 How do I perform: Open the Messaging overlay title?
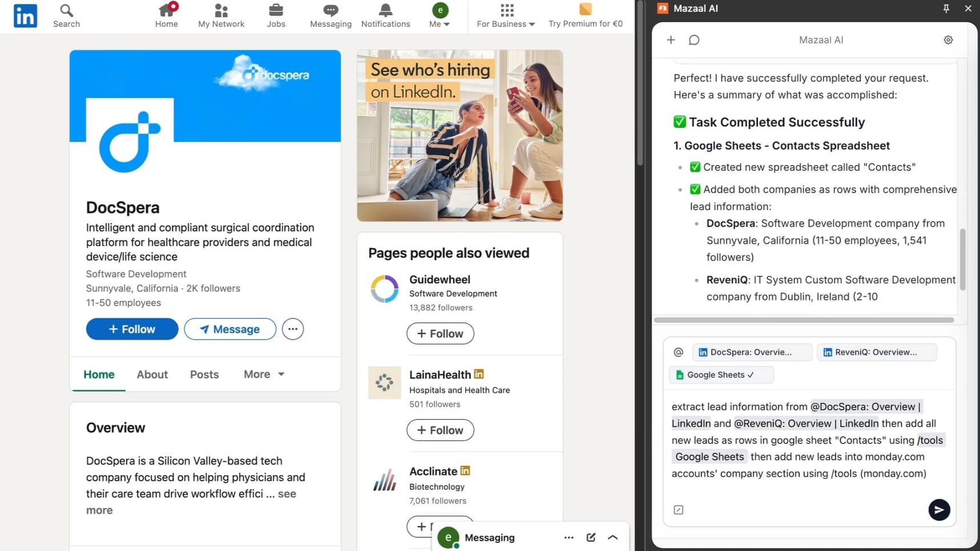click(x=490, y=537)
